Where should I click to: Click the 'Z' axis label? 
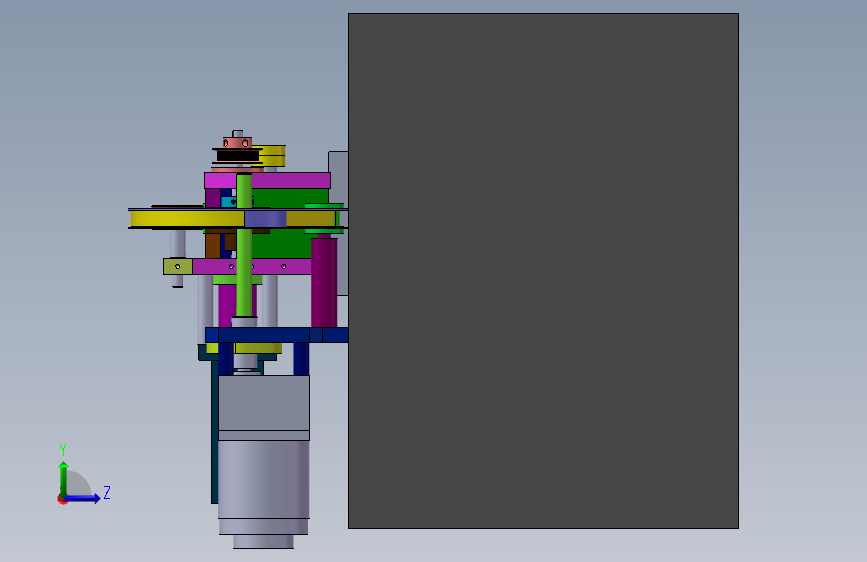pyautogui.click(x=107, y=492)
